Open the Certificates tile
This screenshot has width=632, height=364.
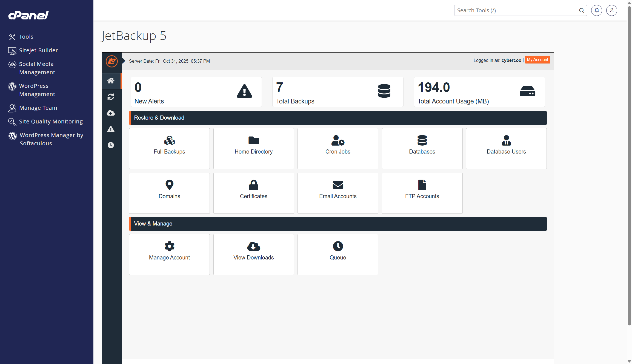253,193
